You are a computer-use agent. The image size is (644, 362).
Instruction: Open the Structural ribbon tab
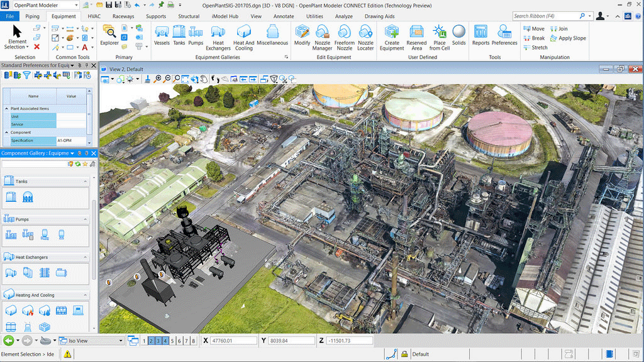(189, 16)
